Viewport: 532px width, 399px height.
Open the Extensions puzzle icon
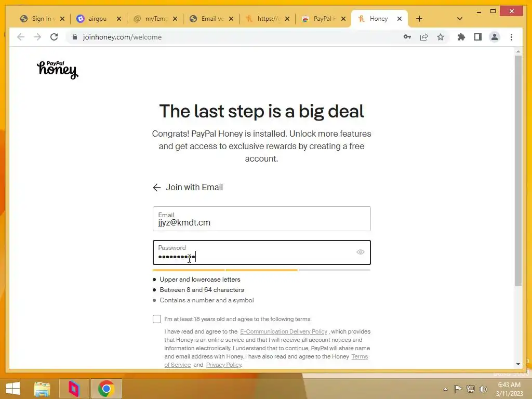pyautogui.click(x=461, y=37)
